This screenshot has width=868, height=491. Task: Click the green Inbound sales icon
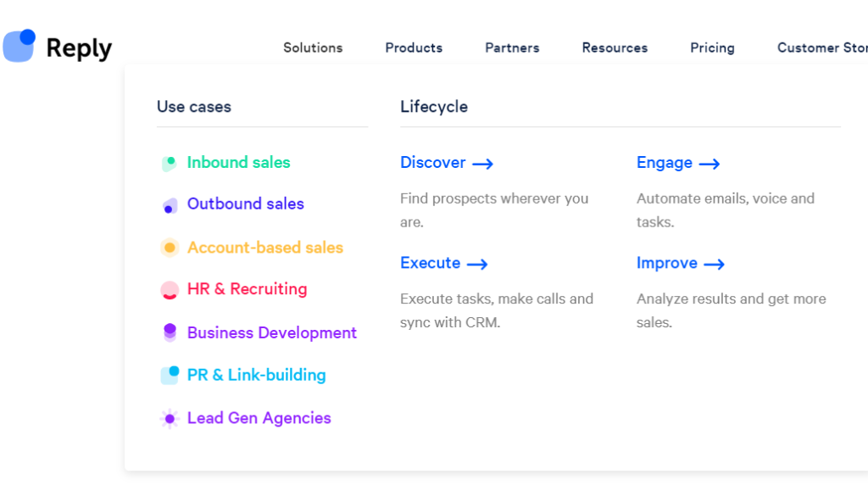(x=170, y=164)
